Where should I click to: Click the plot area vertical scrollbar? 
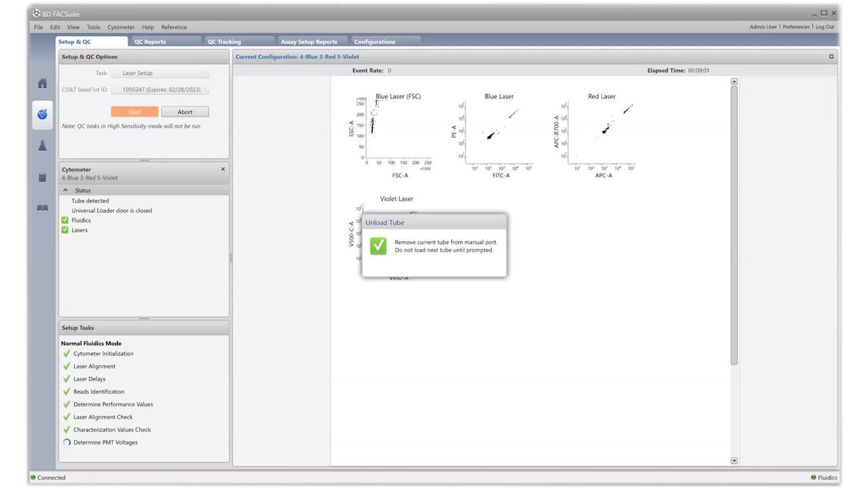click(734, 224)
